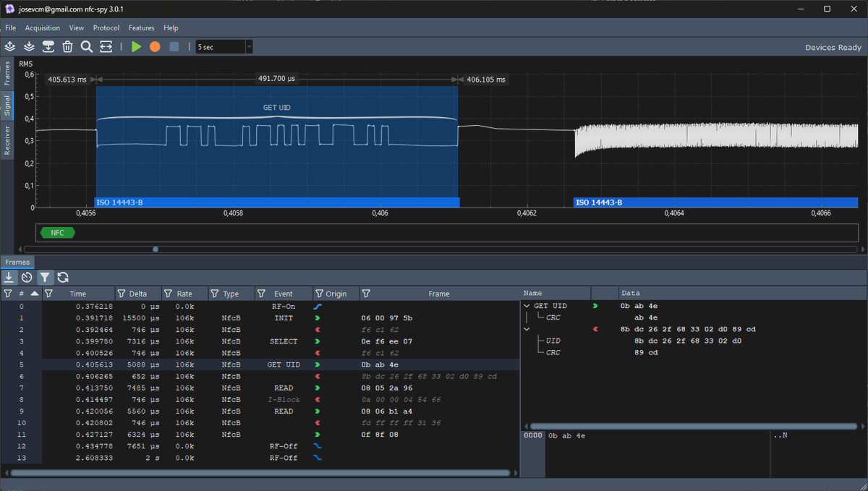868x491 pixels.
Task: Open the Features menu
Action: tap(141, 28)
